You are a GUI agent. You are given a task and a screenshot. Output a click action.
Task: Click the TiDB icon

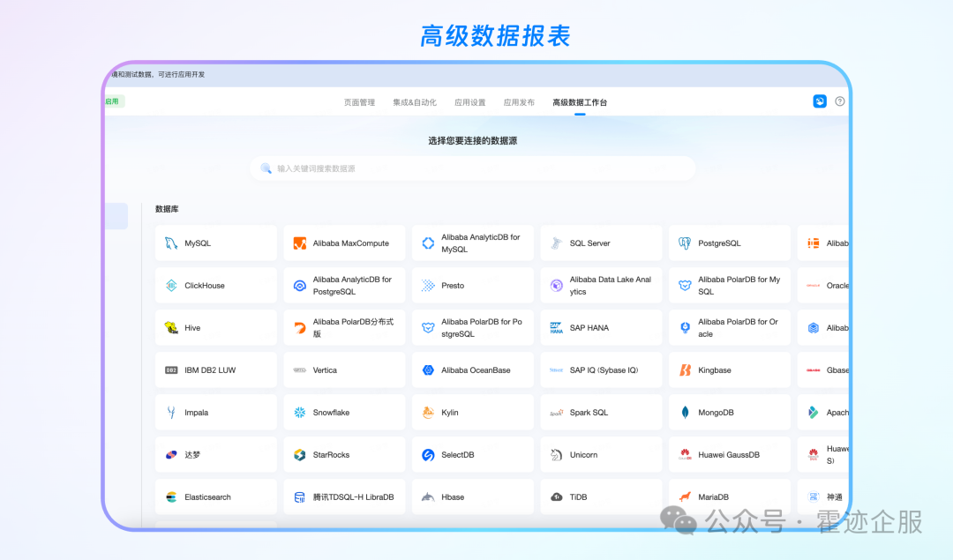pos(556,497)
